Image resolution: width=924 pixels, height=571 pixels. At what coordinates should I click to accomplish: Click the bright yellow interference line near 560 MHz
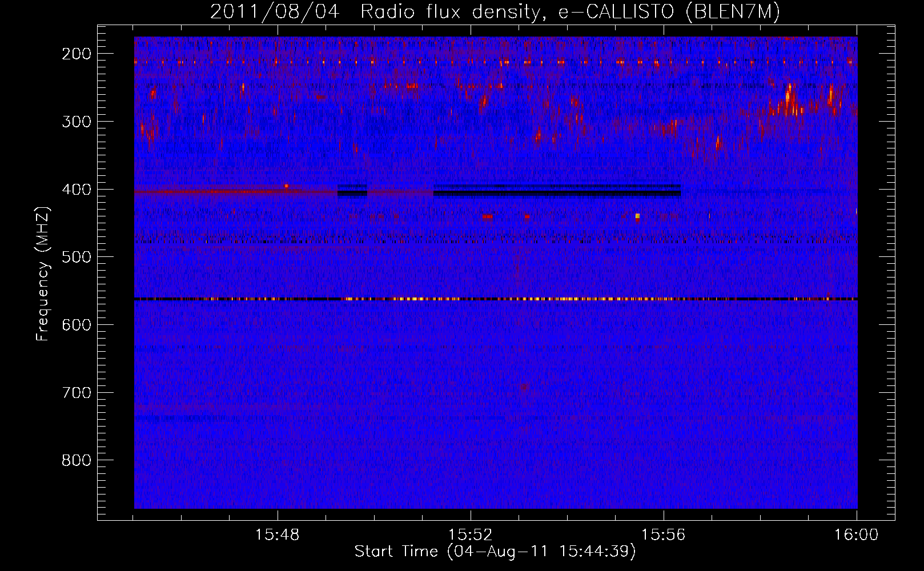coord(496,299)
